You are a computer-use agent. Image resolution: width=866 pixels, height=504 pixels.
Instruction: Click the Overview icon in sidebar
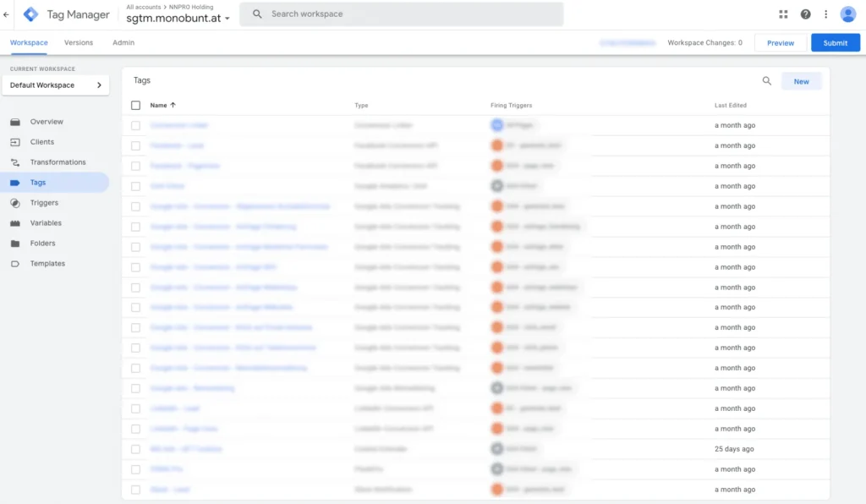(15, 122)
